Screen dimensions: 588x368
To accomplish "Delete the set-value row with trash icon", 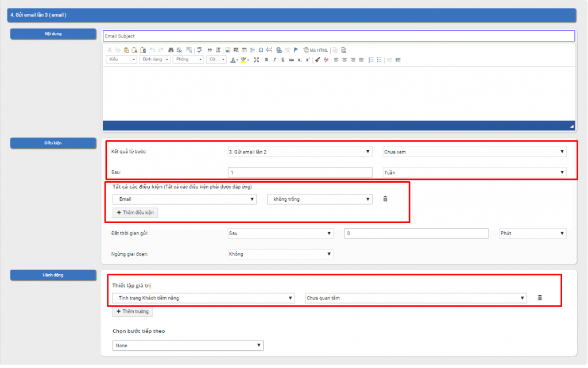I will pyautogui.click(x=540, y=298).
